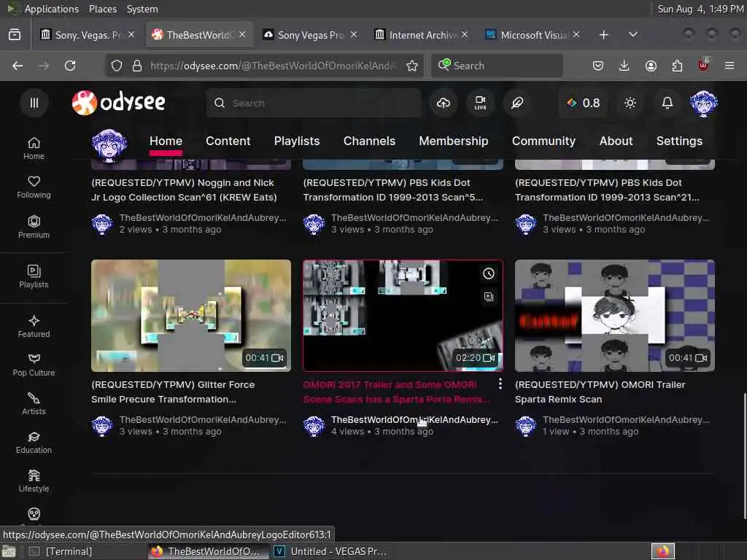Open the Firefox account icon

651,66
